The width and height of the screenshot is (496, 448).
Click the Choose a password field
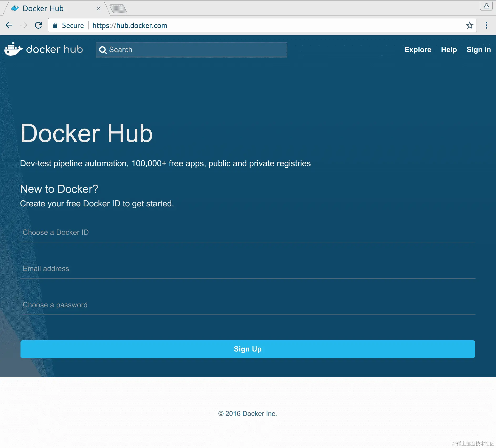[248, 305]
